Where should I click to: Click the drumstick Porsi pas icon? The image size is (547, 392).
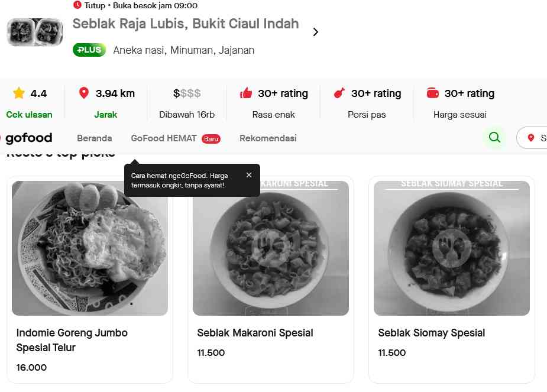click(339, 93)
